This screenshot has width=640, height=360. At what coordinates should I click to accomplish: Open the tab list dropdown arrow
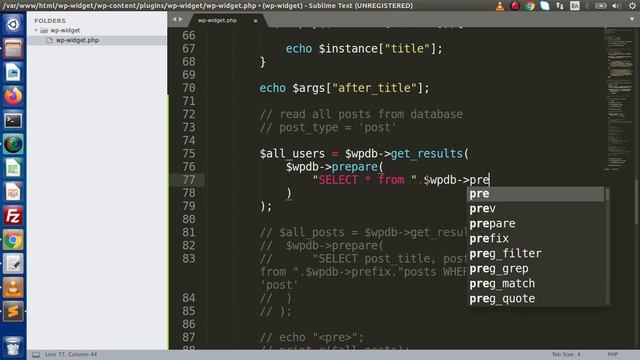click(632, 19)
